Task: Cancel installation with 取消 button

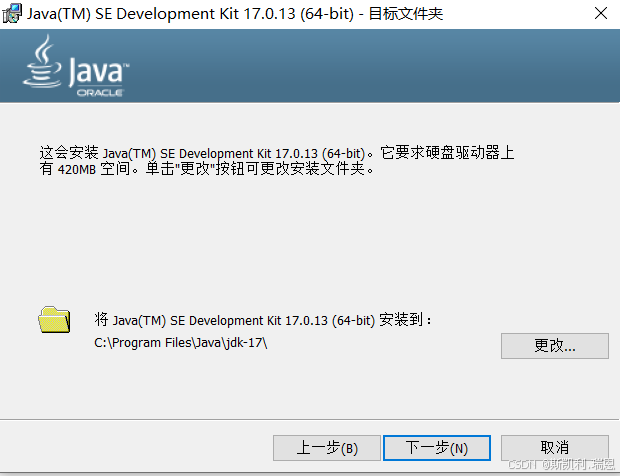Action: pyautogui.click(x=555, y=448)
